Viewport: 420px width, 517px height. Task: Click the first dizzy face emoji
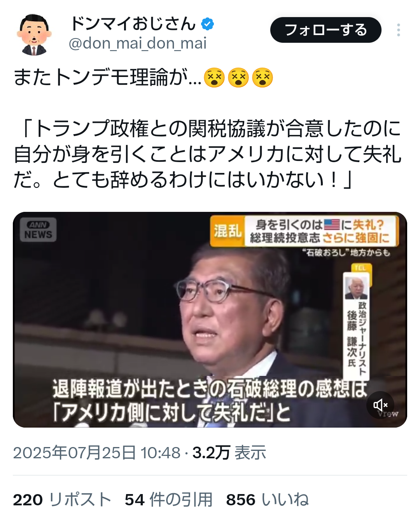point(214,77)
